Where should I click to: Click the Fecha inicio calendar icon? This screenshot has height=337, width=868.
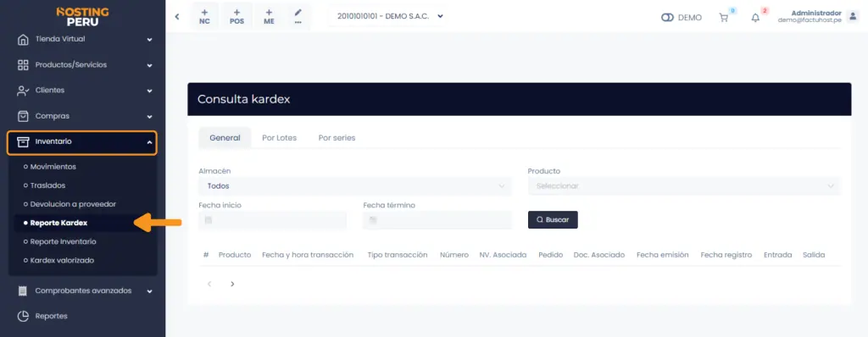[x=209, y=220]
